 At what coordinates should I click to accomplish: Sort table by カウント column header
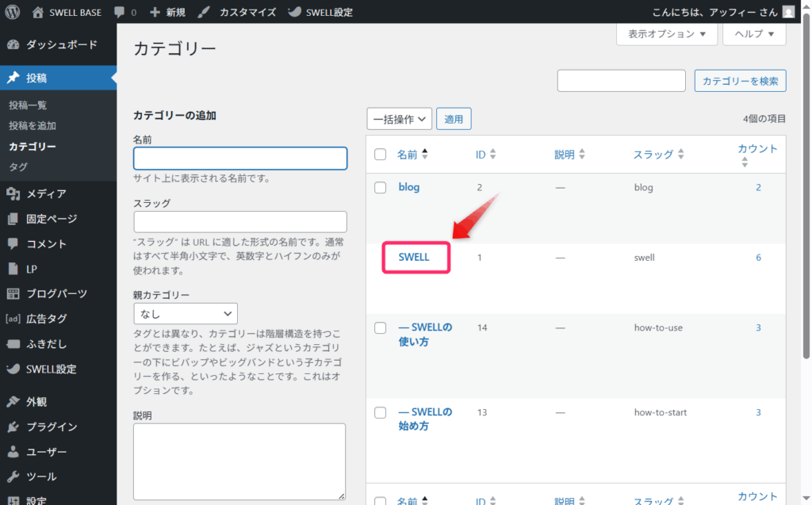tap(757, 155)
